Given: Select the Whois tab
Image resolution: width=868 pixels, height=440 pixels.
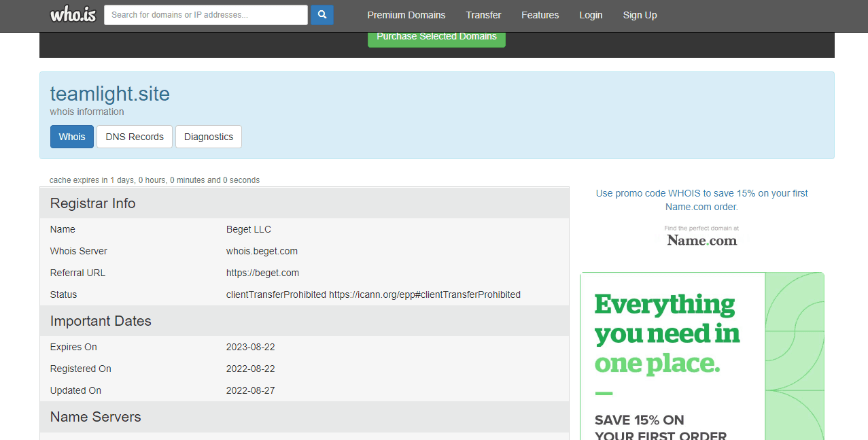Looking at the screenshot, I should click(x=72, y=137).
